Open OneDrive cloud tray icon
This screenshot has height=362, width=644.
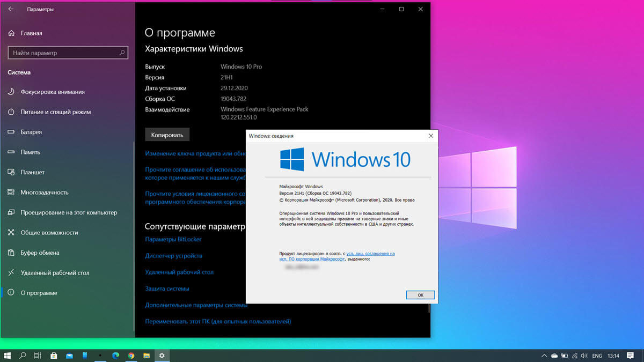pyautogui.click(x=554, y=356)
